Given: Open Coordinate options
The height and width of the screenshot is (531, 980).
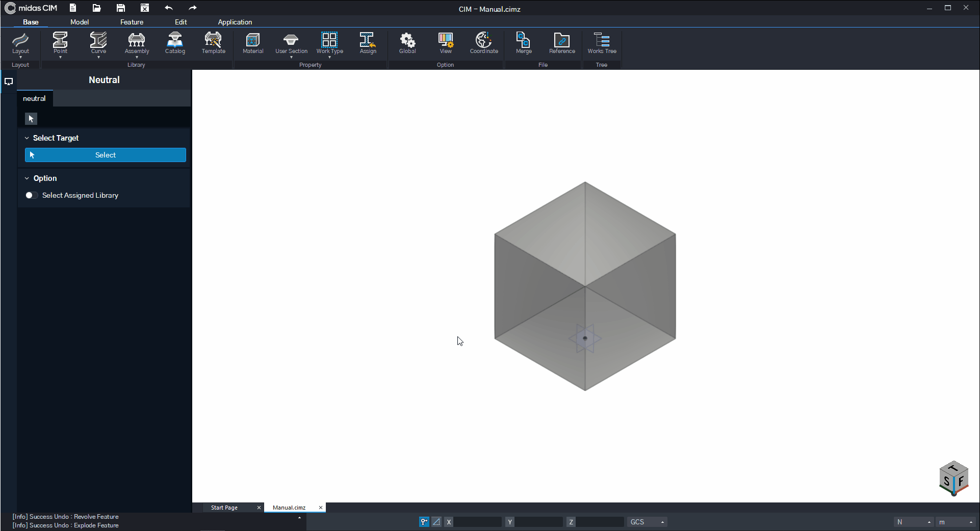Looking at the screenshot, I should 484,43.
